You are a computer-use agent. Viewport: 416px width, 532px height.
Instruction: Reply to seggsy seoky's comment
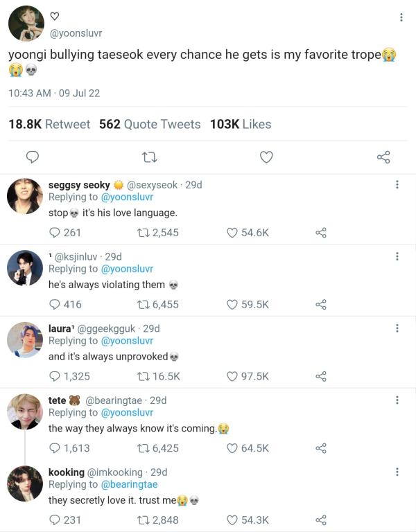(55, 233)
